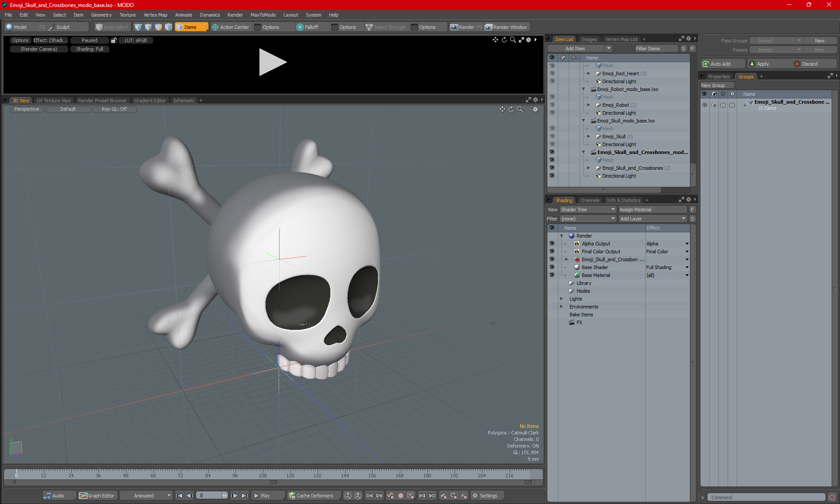Switch to the UV Texture View tab
Image resolution: width=840 pixels, height=504 pixels.
coord(54,101)
